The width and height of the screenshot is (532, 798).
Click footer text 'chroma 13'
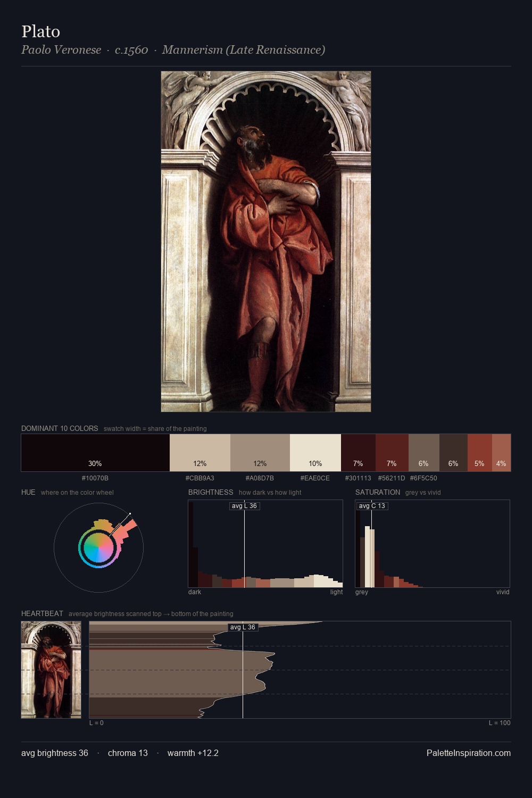pos(128,753)
